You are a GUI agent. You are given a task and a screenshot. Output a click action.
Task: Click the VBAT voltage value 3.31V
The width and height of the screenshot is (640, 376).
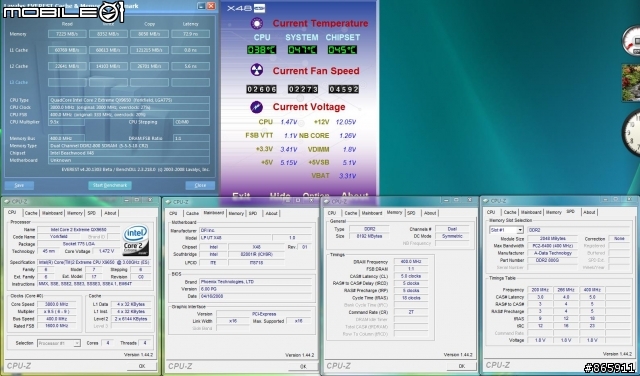pos(348,176)
